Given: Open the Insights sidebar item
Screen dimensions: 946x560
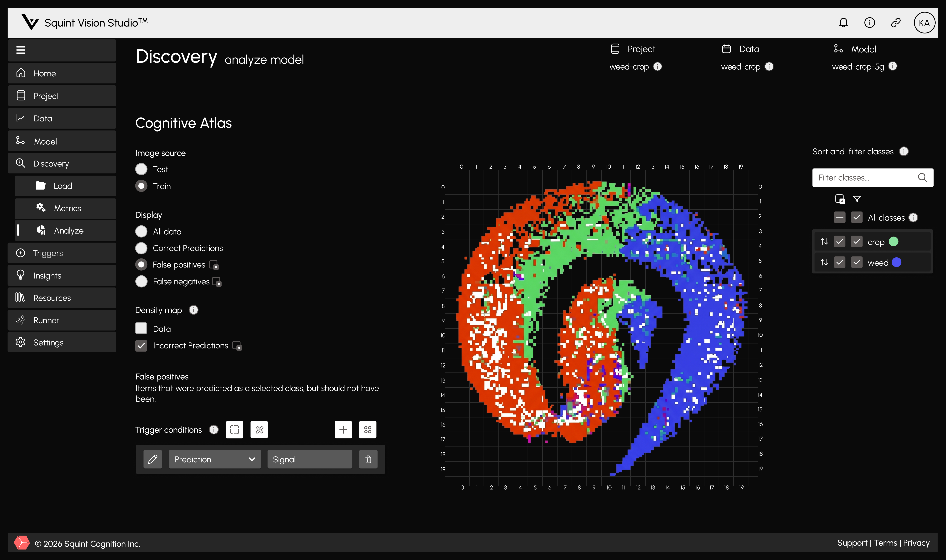Looking at the screenshot, I should point(62,275).
